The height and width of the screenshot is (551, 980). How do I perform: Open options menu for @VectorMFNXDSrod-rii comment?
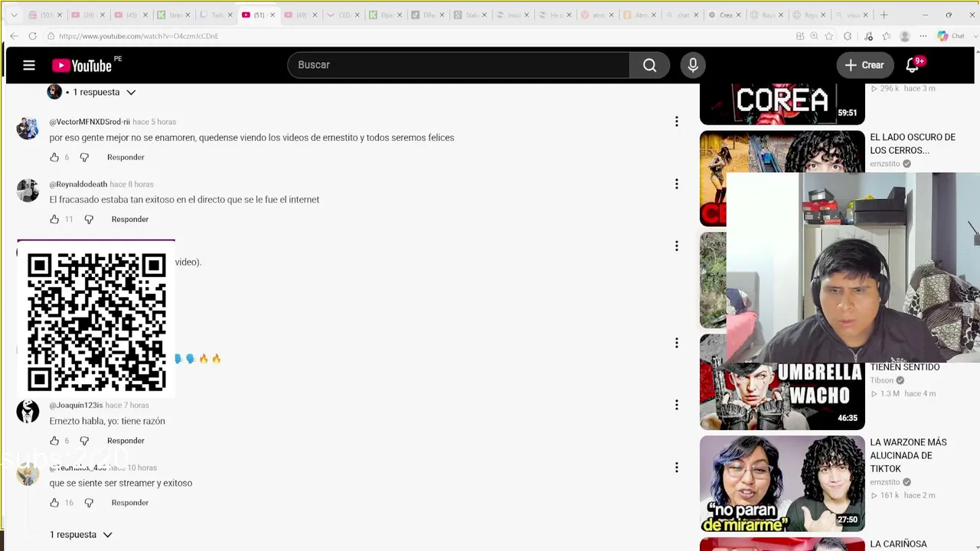click(676, 122)
